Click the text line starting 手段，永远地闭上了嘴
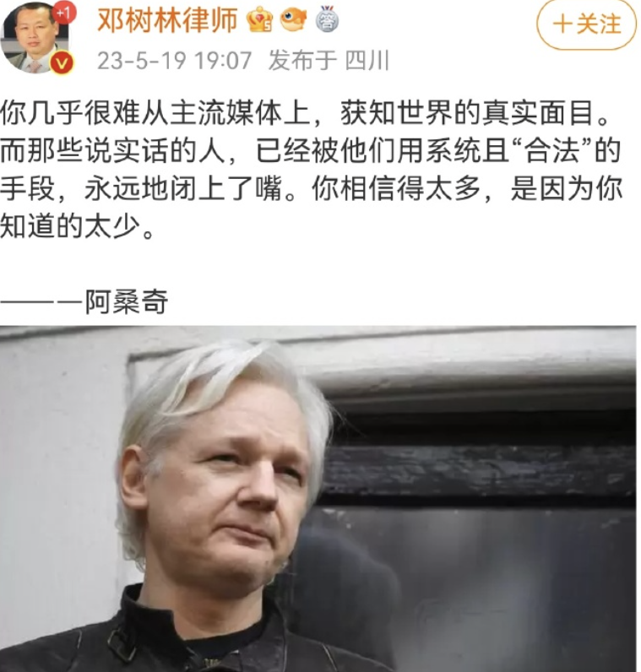641x672 pixels. 312,189
